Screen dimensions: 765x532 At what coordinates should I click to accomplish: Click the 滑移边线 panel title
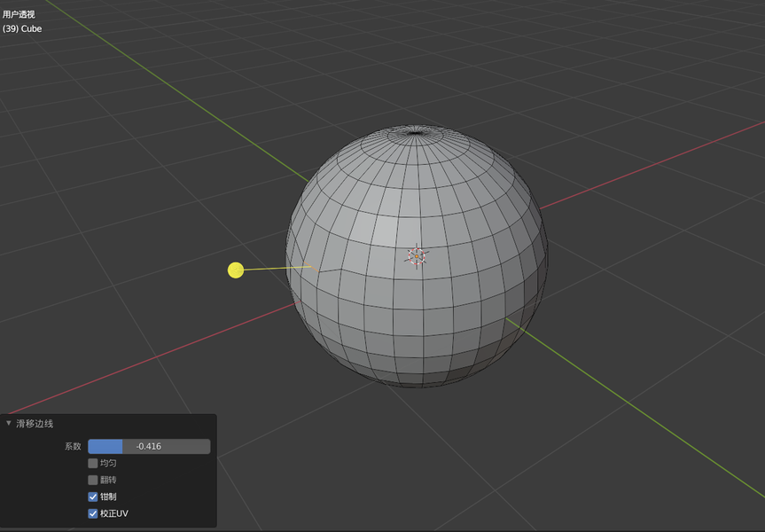point(35,424)
